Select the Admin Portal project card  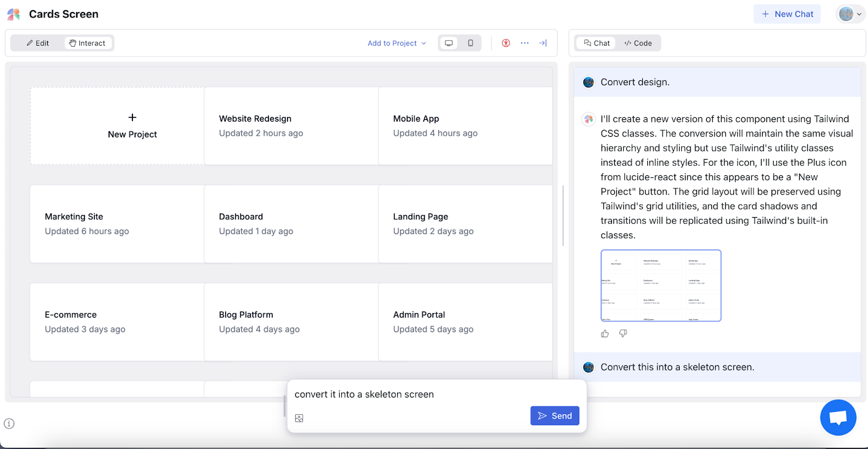coord(465,322)
